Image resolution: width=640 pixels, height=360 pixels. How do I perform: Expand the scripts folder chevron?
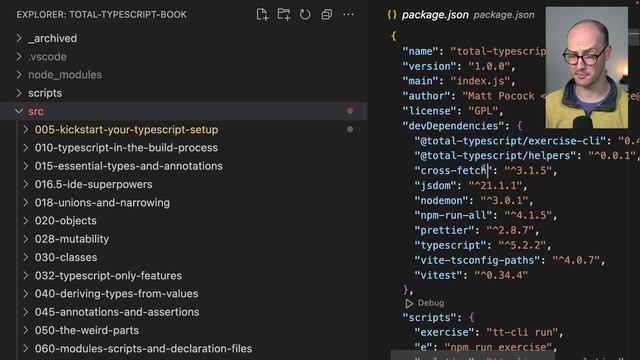[19, 93]
